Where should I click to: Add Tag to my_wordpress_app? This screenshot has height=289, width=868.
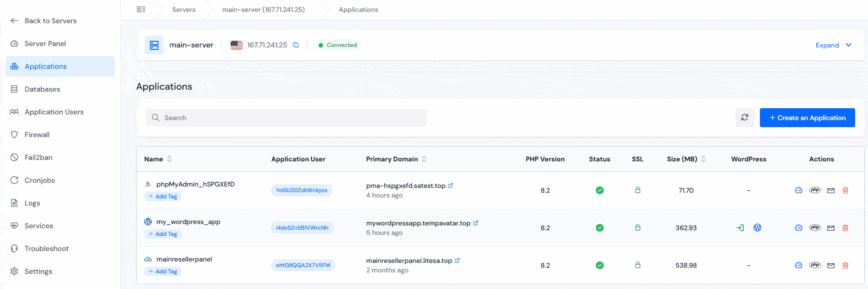click(x=163, y=234)
